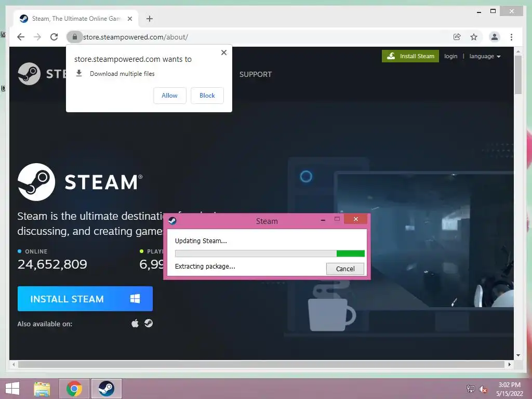Click the address bar URL
Screen dimensions: 532x399
[x=136, y=37]
